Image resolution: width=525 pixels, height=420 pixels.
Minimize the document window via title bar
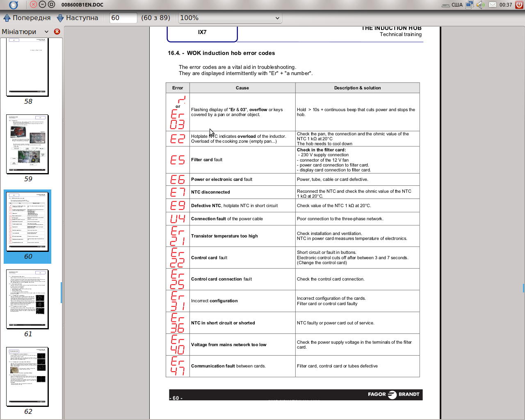click(42, 5)
